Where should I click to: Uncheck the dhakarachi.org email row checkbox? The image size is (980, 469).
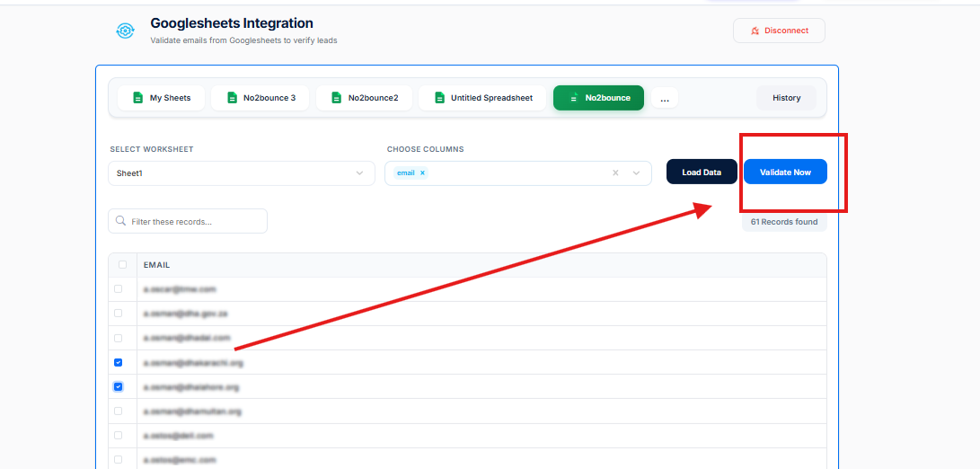point(119,363)
